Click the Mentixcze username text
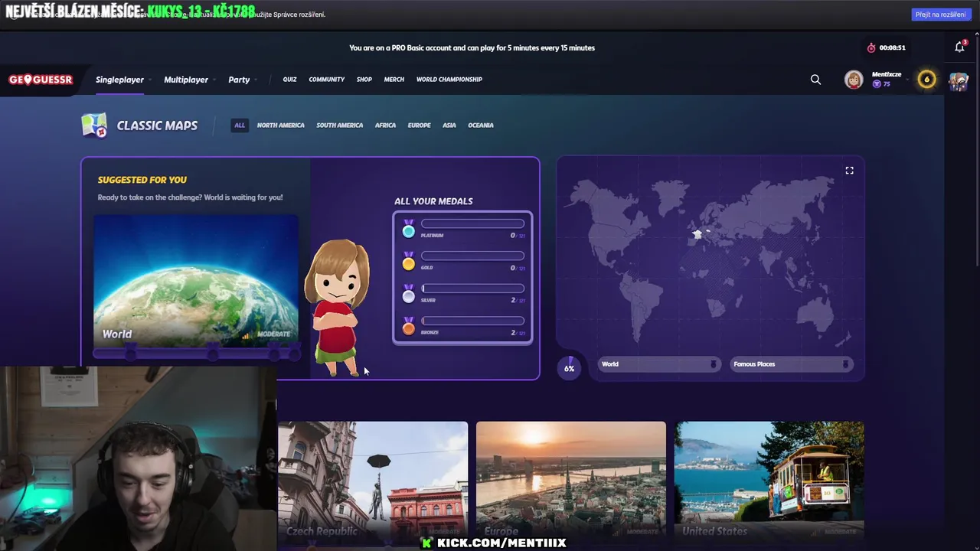Screen dimensions: 980x551 pos(887,74)
